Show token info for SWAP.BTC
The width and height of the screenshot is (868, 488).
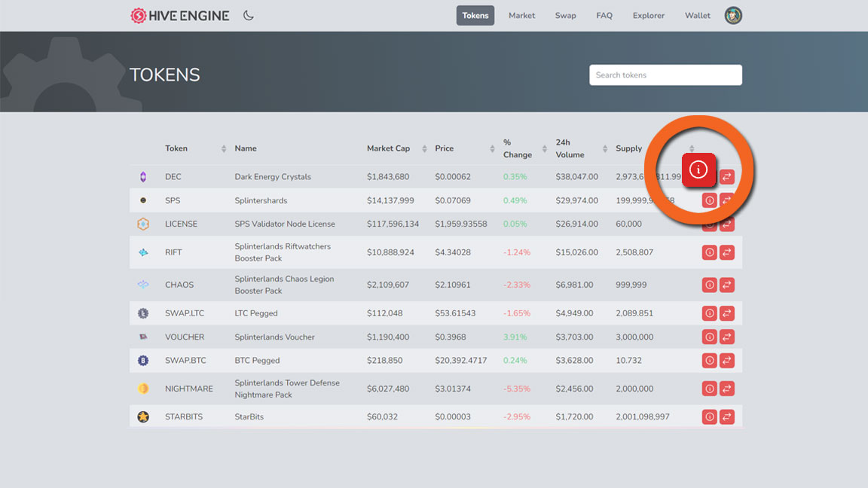pos(709,360)
